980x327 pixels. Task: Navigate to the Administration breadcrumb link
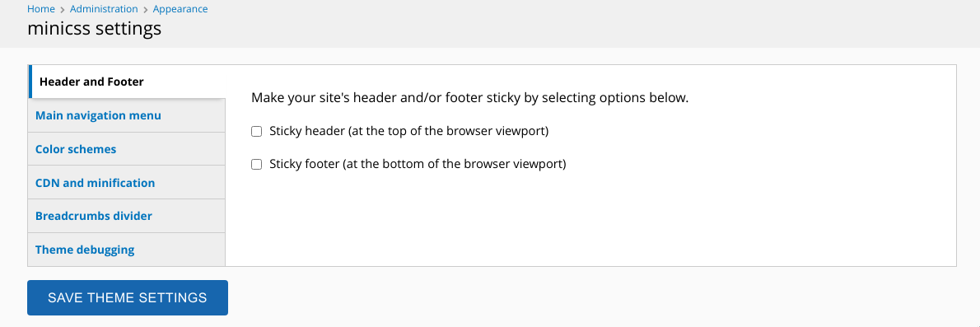104,9
